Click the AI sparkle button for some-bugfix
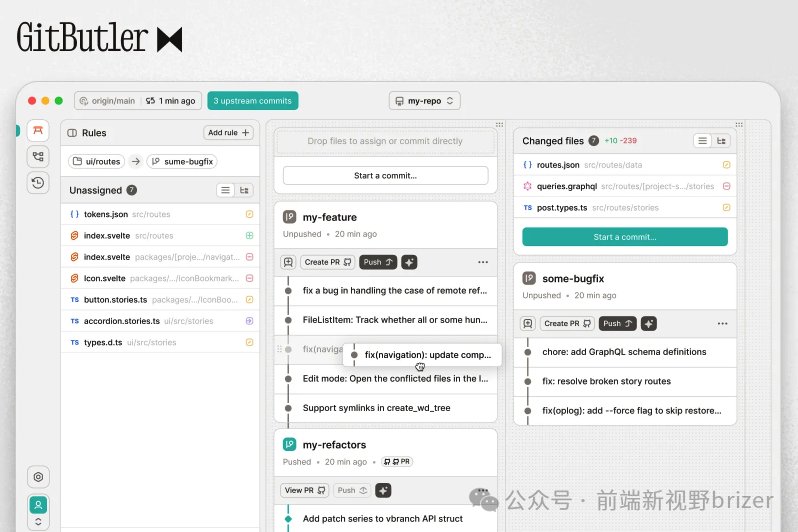The height and width of the screenshot is (532, 798). [649, 324]
